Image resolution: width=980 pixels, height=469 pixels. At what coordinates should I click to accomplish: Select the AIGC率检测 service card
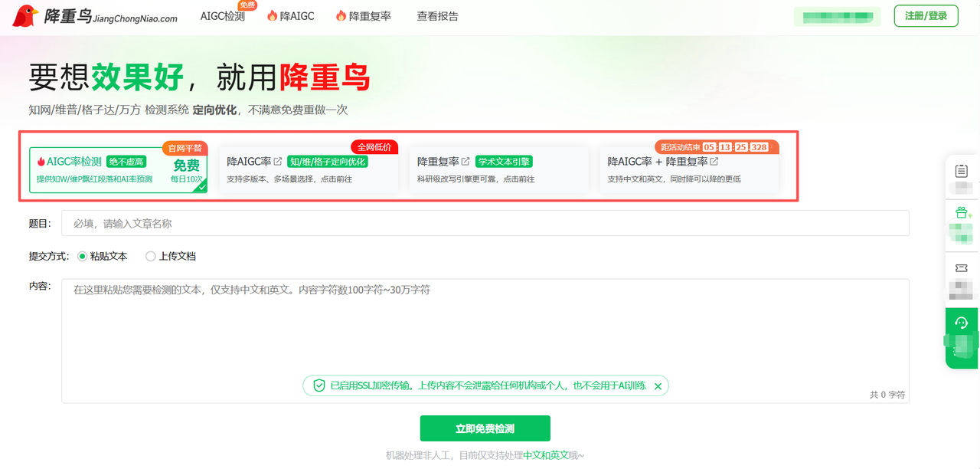(x=118, y=169)
